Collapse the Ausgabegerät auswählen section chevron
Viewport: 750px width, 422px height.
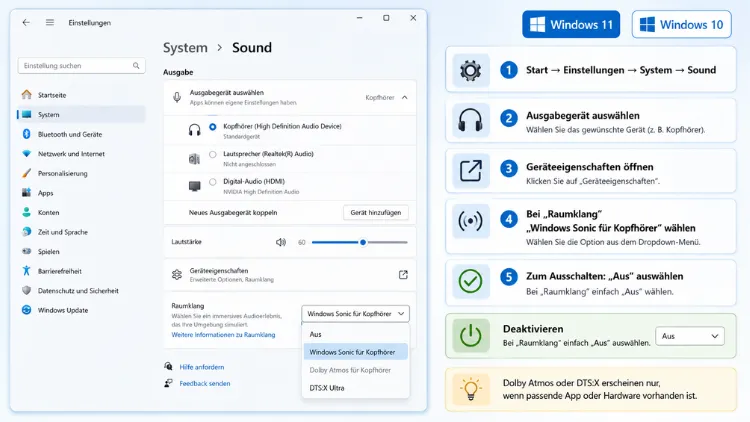[405, 98]
